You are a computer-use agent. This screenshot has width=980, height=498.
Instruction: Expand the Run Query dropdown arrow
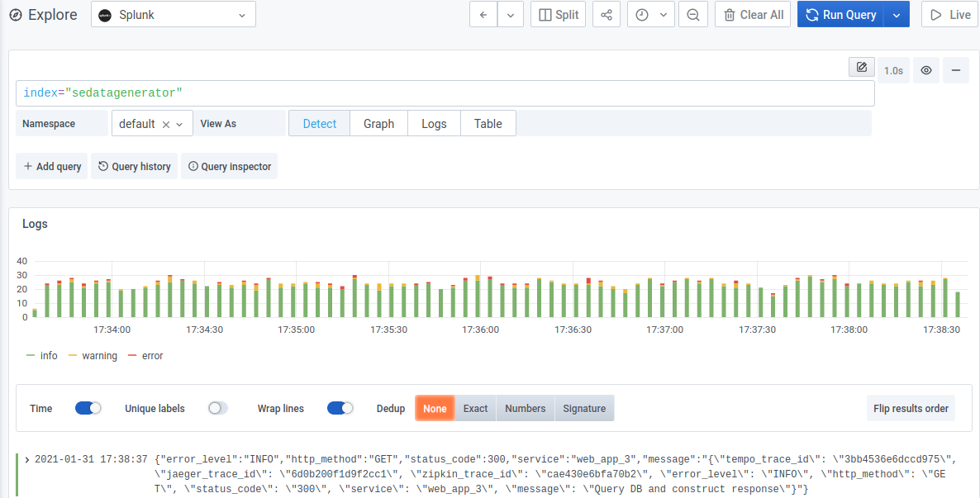pos(895,14)
